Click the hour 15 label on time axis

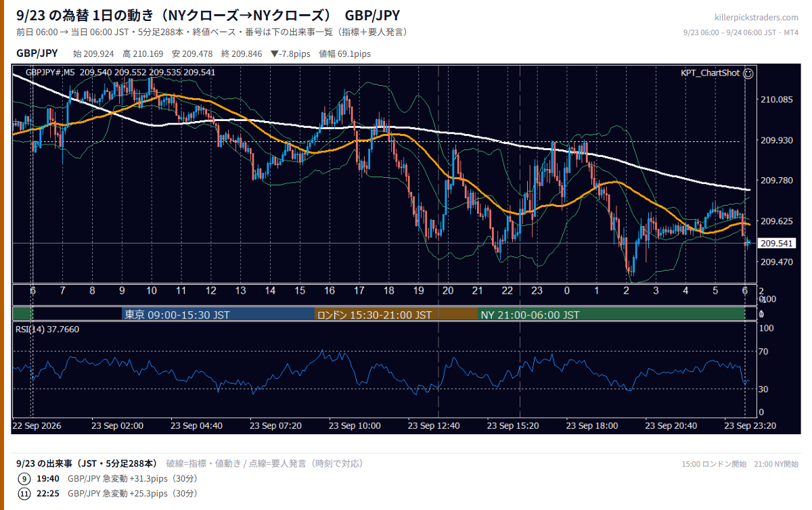pyautogui.click(x=300, y=291)
